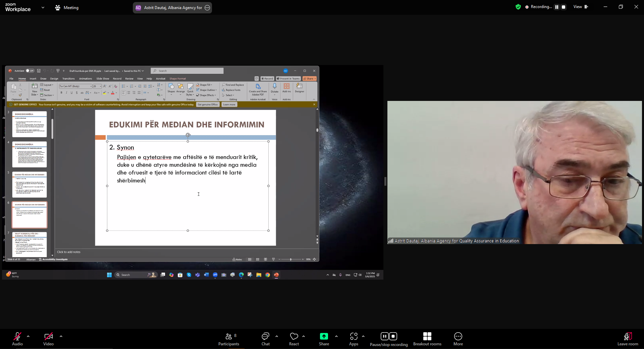644x349 pixels.
Task: Toggle Underline formatting
Action: 71,93
